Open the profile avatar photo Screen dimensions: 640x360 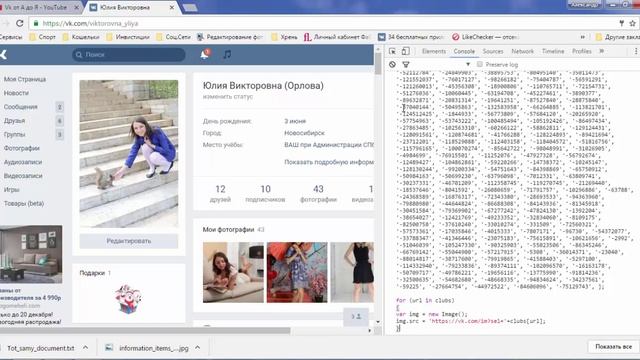pyautogui.click(x=129, y=153)
